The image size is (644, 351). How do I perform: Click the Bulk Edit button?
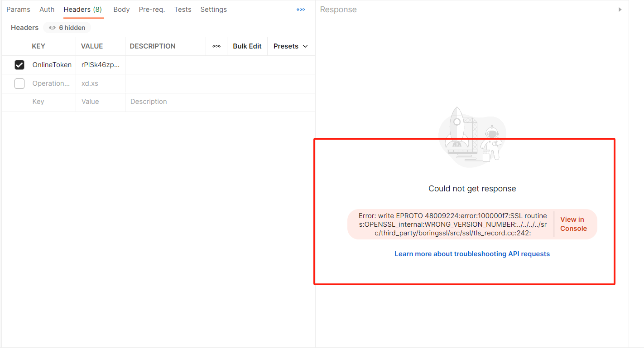[247, 46]
